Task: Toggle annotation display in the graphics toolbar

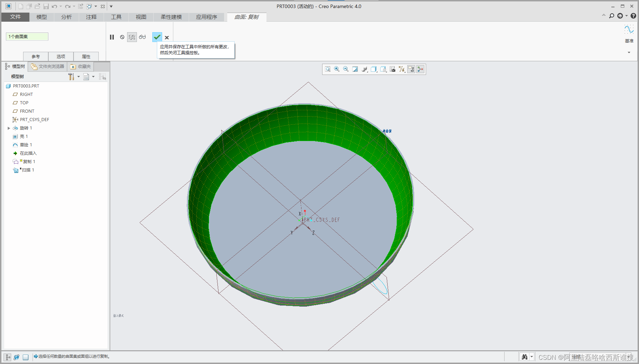Action: tap(411, 69)
